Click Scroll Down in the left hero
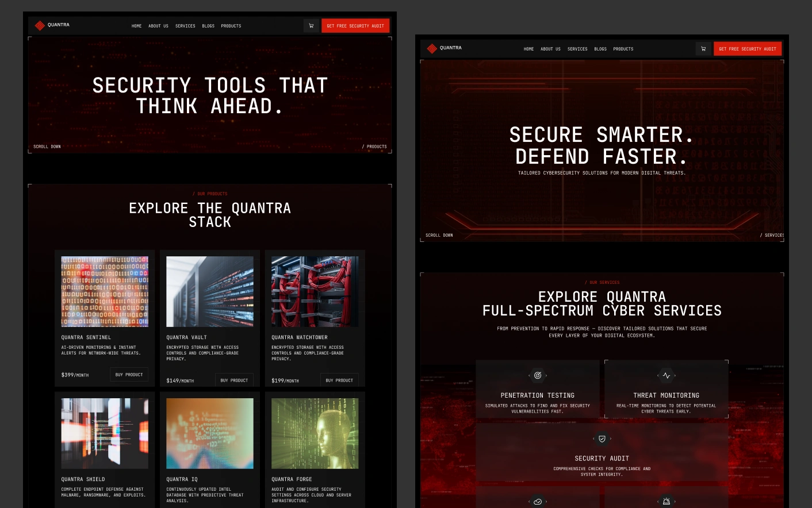The image size is (812, 508). click(x=47, y=147)
